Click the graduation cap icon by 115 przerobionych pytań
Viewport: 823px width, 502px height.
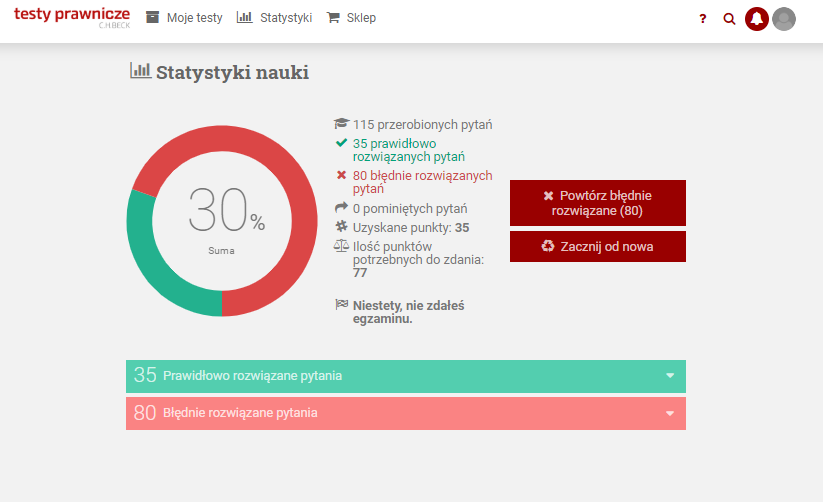(x=341, y=124)
